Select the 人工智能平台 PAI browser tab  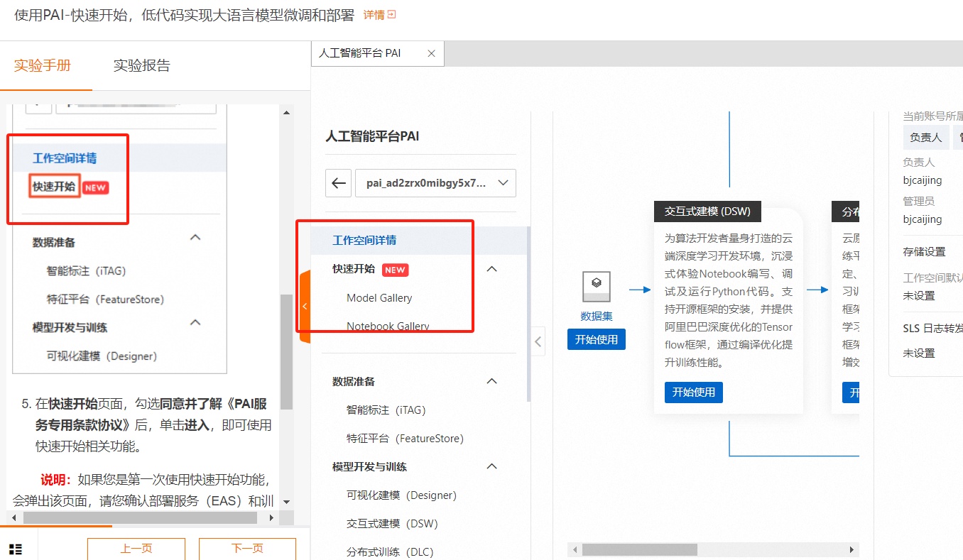pyautogui.click(x=360, y=53)
